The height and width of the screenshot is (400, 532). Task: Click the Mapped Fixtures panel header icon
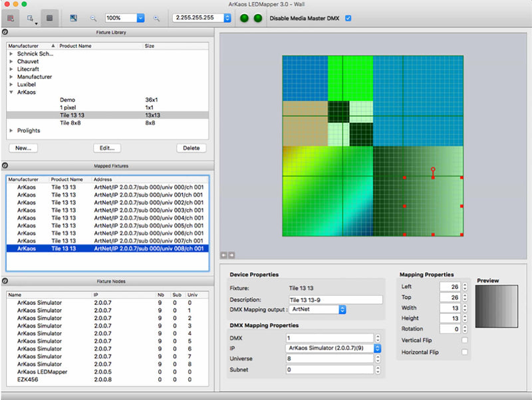pos(5,165)
